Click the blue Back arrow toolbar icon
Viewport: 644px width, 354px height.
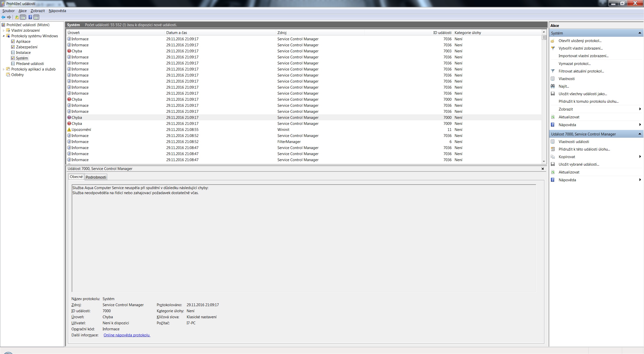pyautogui.click(x=3, y=17)
